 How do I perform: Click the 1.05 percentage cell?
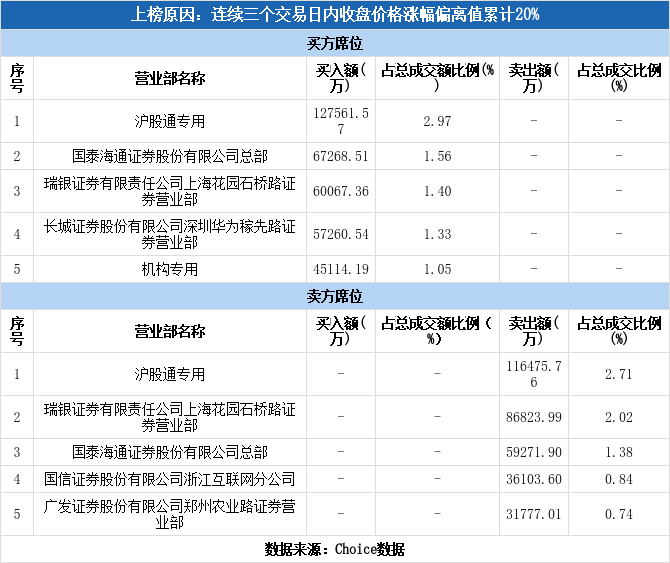(x=437, y=269)
